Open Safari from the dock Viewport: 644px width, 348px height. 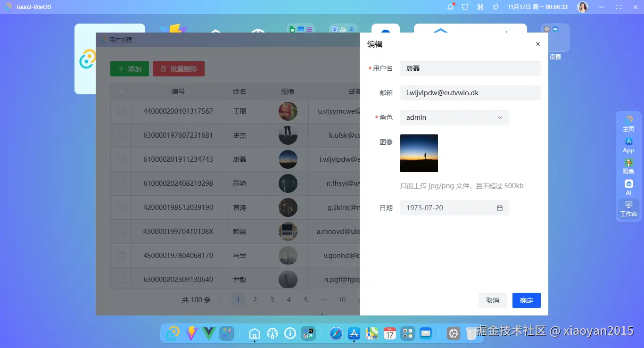pyautogui.click(x=336, y=333)
